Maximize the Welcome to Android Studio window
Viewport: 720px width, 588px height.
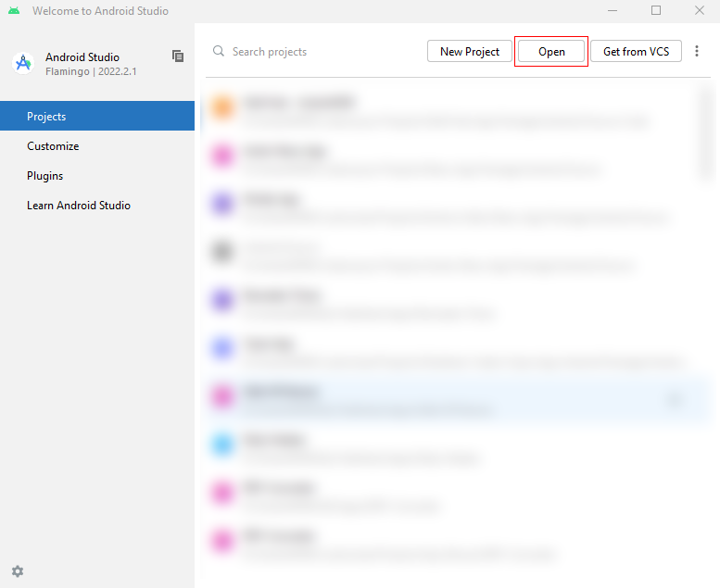656,11
